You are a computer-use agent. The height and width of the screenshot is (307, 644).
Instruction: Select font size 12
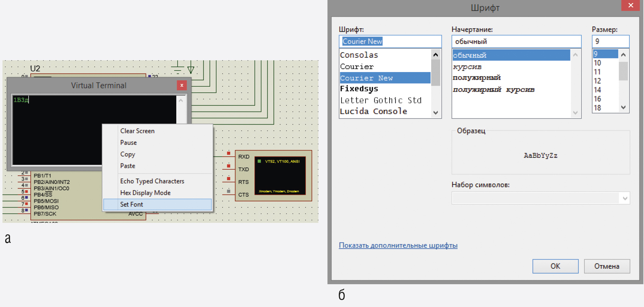tap(605, 81)
